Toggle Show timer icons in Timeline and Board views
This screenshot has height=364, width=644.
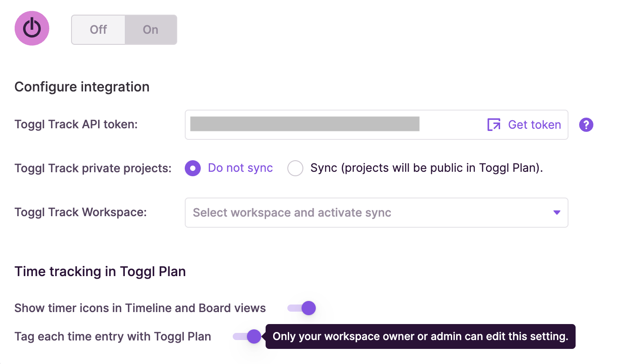pos(302,308)
